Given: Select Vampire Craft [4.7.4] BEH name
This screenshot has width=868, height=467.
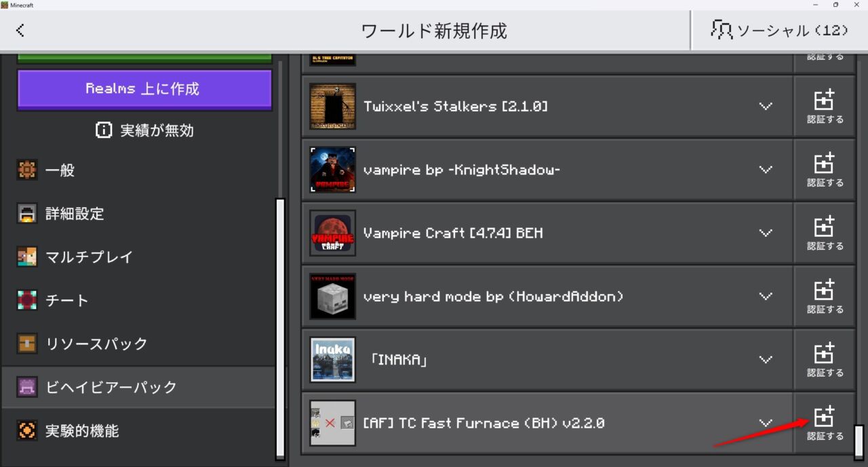Looking at the screenshot, I should coord(453,233).
